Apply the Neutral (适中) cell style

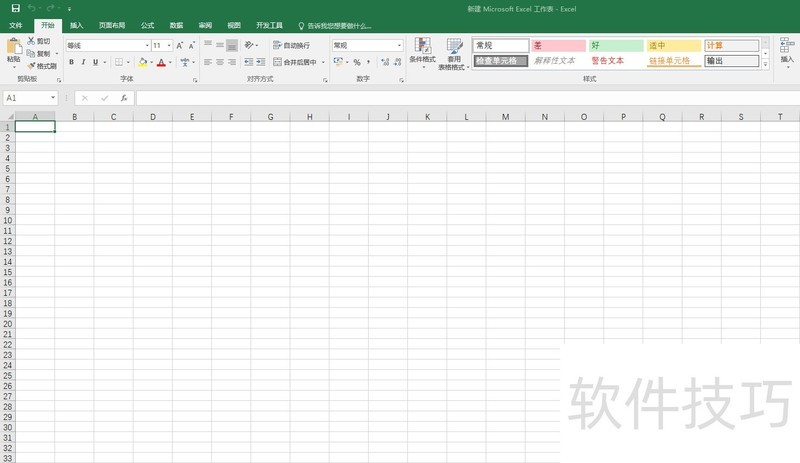673,45
